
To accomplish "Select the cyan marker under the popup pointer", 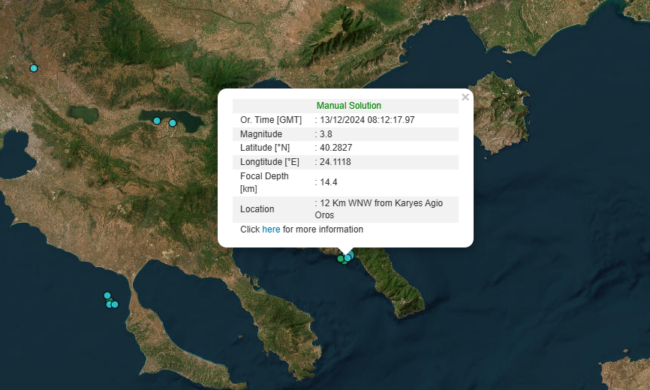I will click(x=348, y=257).
